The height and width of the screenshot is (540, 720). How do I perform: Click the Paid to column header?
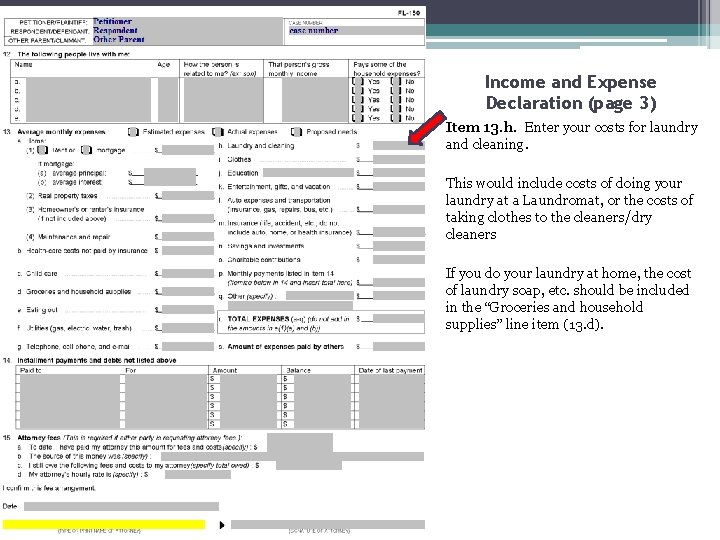coord(31,370)
